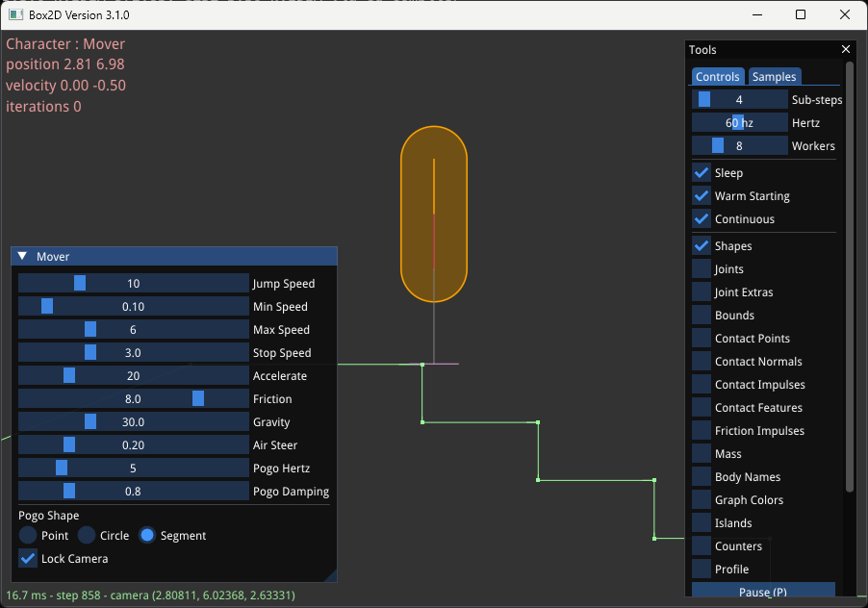Turn on Contact Points display

pos(702,339)
